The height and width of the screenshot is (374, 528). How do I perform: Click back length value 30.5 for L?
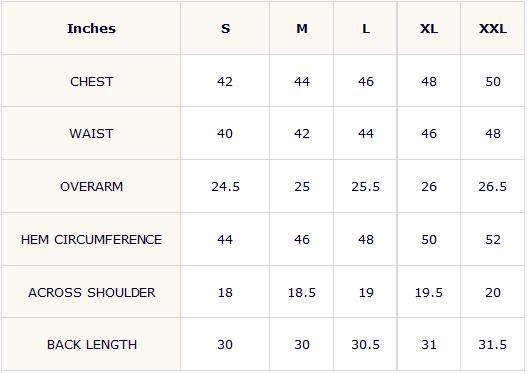(365, 344)
